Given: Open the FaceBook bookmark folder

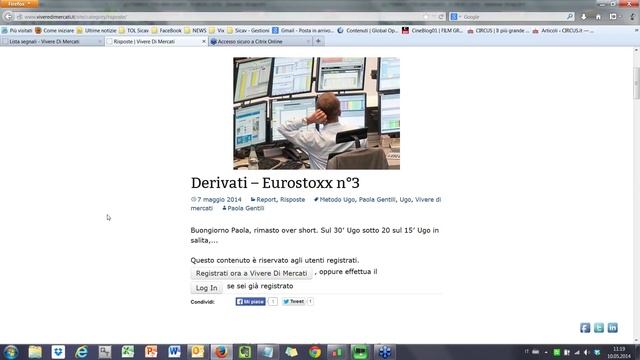Looking at the screenshot, I should click(x=167, y=31).
